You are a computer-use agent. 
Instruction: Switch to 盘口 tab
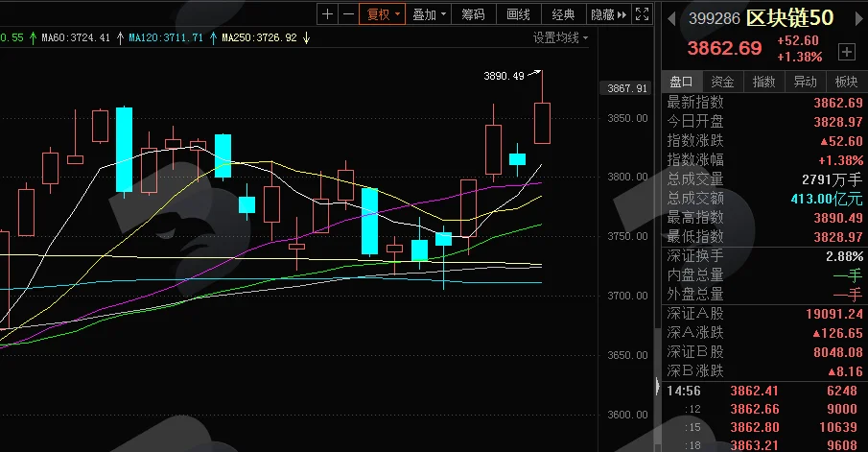[681, 82]
